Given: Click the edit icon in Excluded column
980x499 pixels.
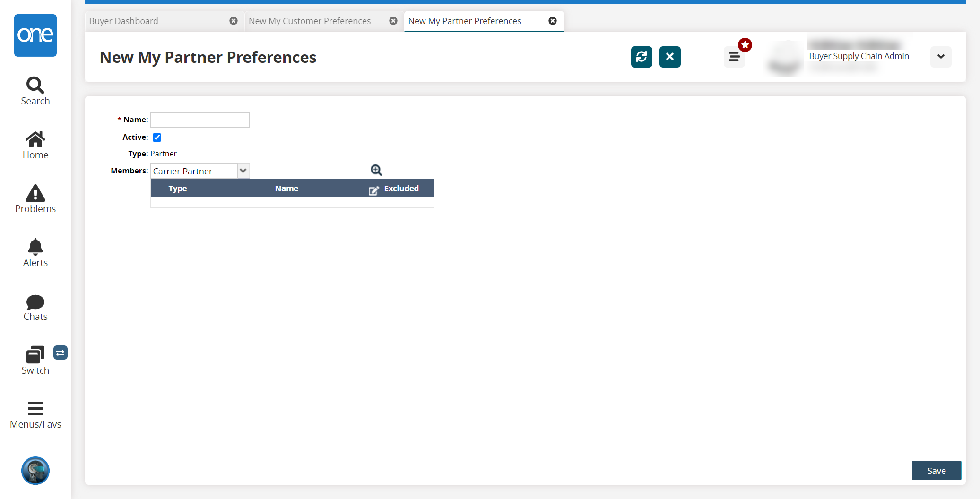Looking at the screenshot, I should [x=373, y=190].
